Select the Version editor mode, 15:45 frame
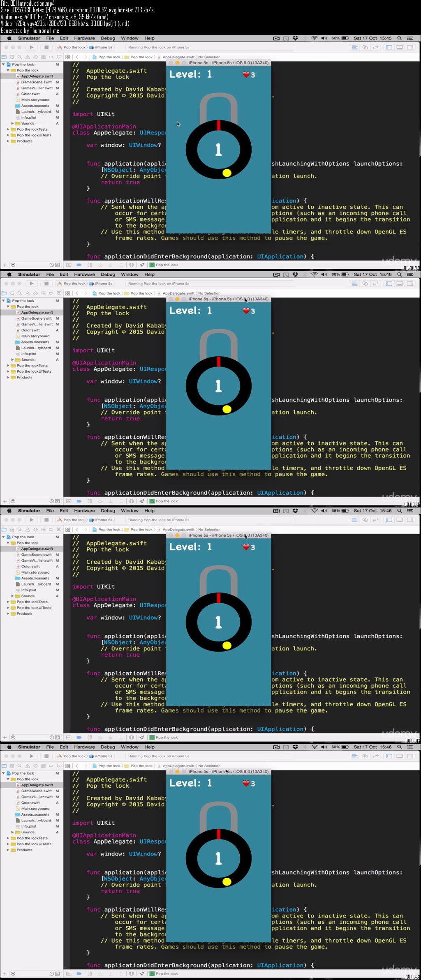 coord(375,47)
